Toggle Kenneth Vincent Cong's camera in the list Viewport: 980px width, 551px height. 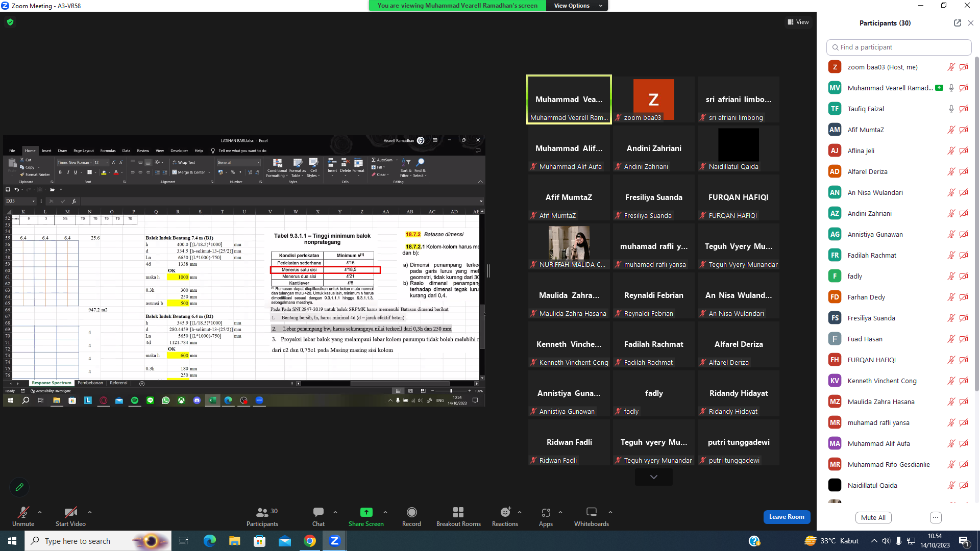tap(964, 381)
